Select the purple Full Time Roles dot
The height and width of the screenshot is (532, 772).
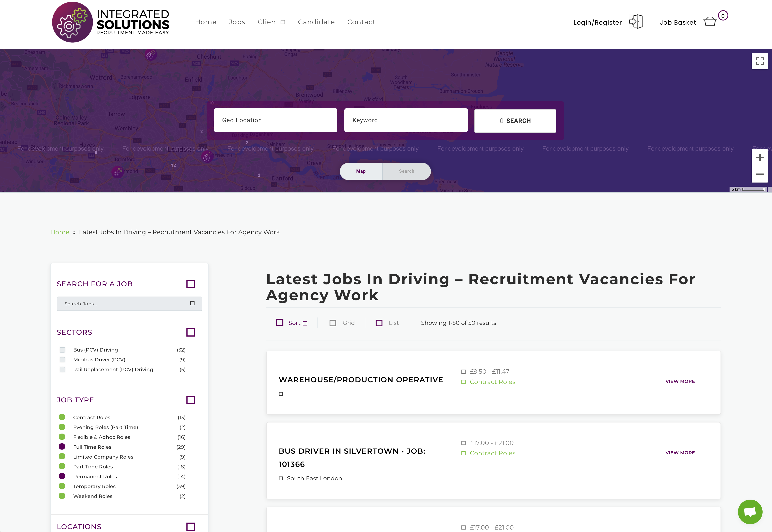[x=62, y=447]
